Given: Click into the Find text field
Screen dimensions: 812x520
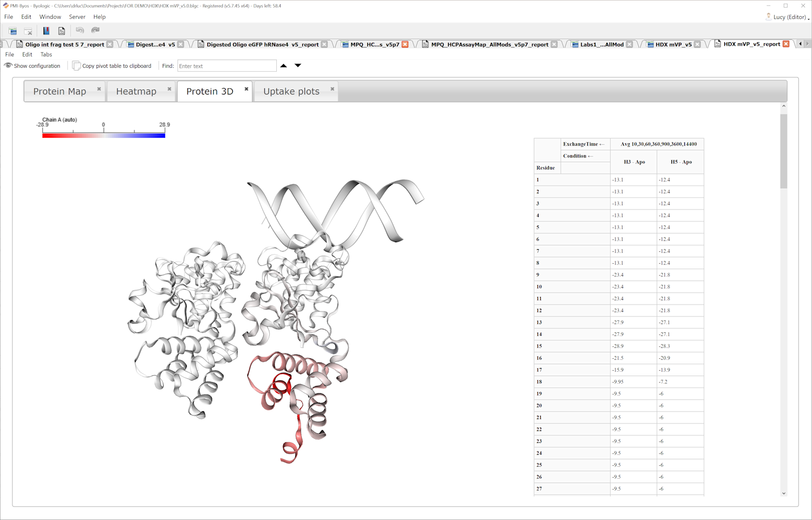Looking at the screenshot, I should click(227, 66).
